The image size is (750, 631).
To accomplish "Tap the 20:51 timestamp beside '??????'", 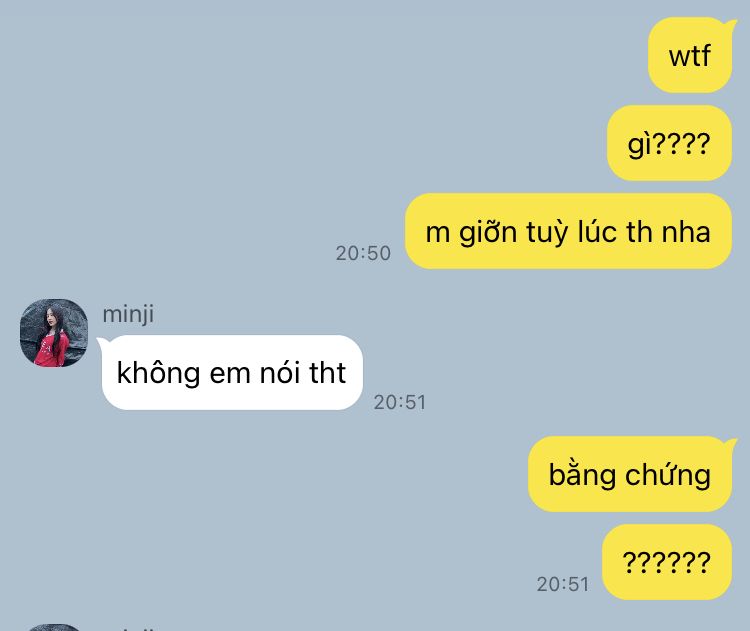I will pyautogui.click(x=562, y=584).
